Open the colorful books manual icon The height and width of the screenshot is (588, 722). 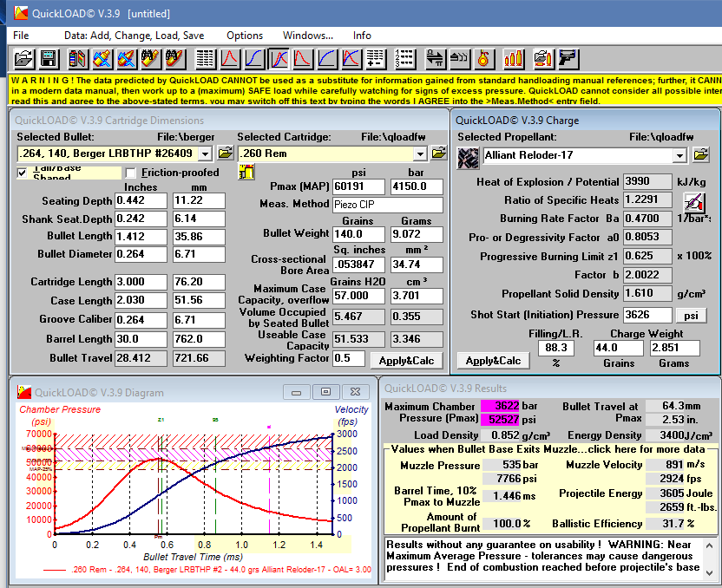coord(77,58)
